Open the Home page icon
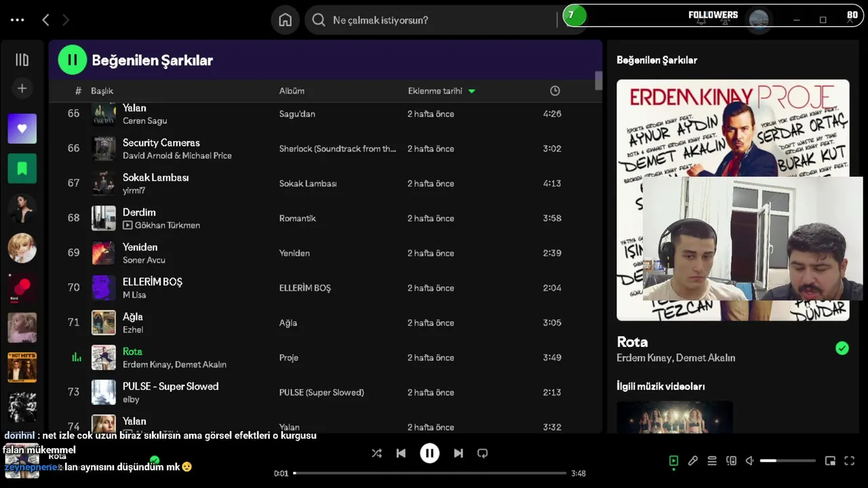The height and width of the screenshot is (488, 868). pyautogui.click(x=285, y=20)
